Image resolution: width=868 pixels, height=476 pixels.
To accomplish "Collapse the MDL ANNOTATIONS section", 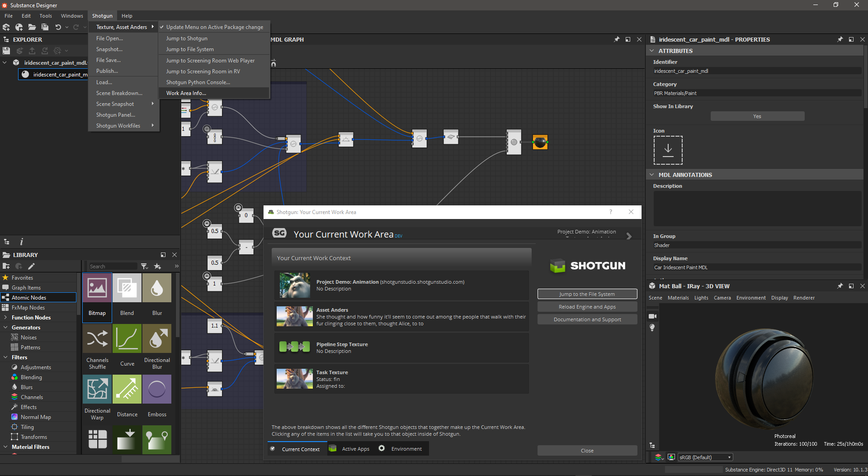I will [x=652, y=175].
